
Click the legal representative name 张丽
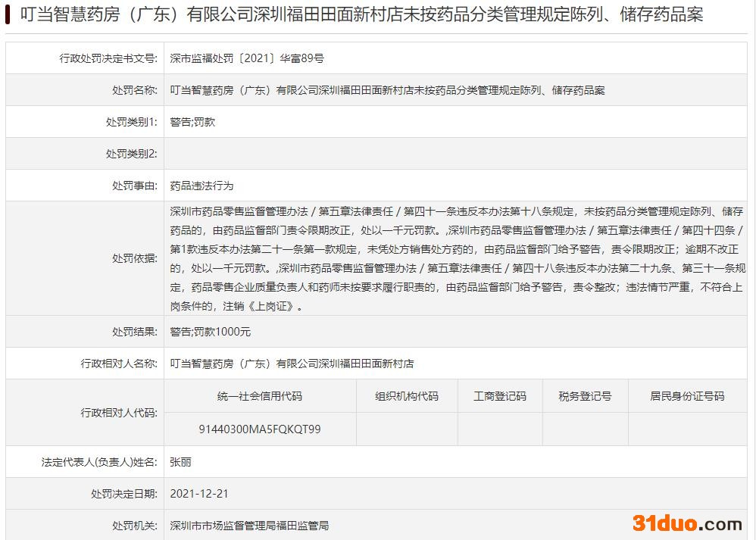tap(181, 461)
